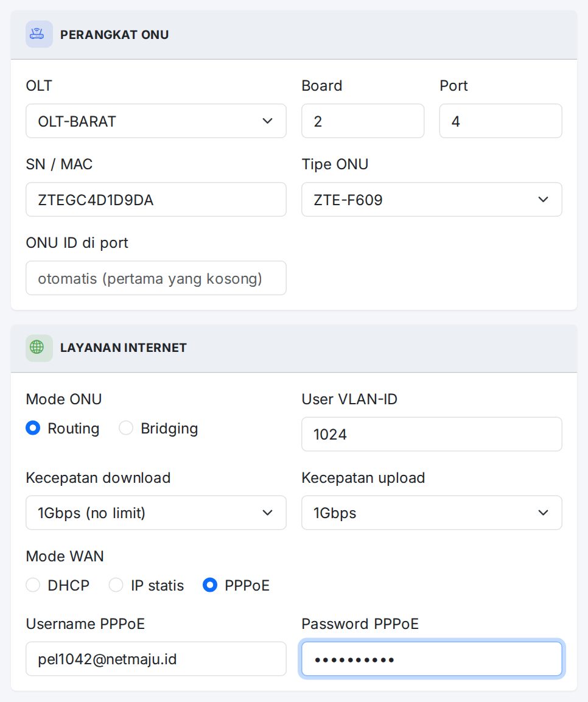Choose DHCP as WAN mode
The width and height of the screenshot is (588, 702).
click(x=33, y=585)
